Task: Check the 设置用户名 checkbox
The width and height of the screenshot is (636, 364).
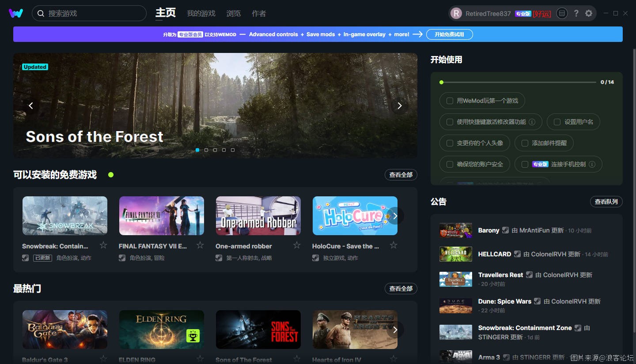Action: pyautogui.click(x=557, y=122)
